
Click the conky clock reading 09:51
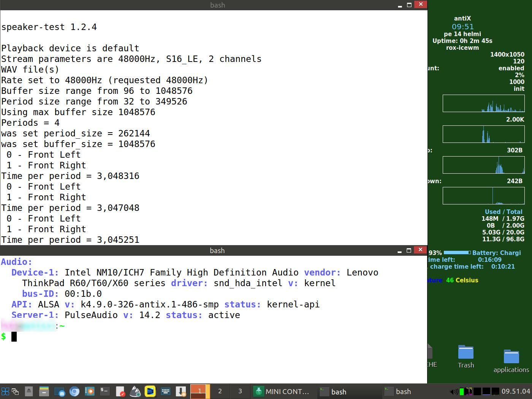tap(462, 27)
